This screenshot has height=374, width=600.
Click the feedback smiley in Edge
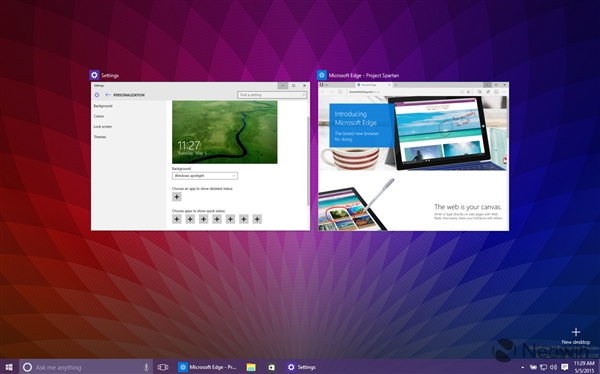click(x=496, y=92)
